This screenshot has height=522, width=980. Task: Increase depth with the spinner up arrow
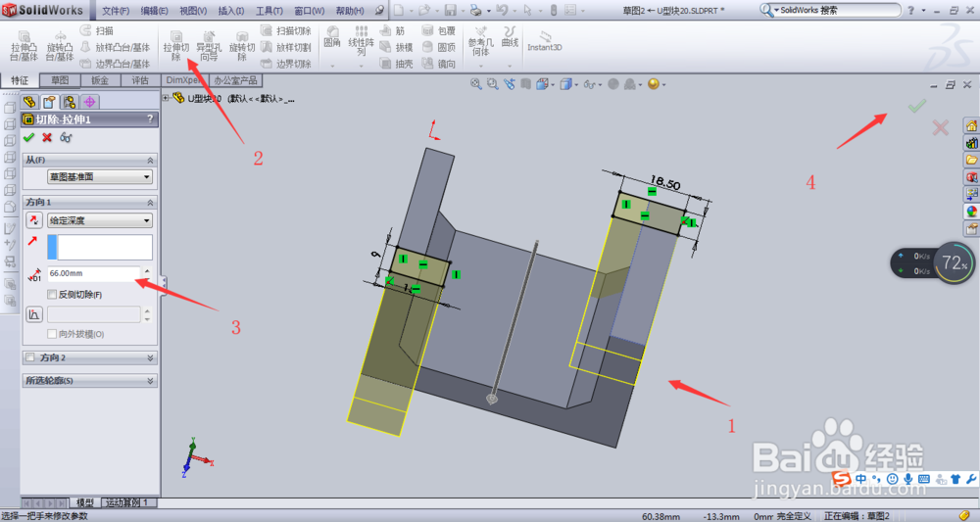(147, 269)
